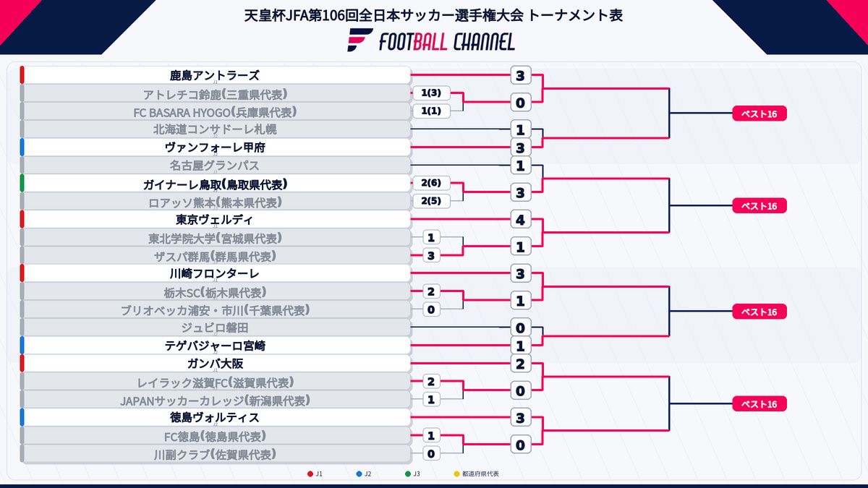
Task: Click the 東京ヴェルディ team entry
Action: point(215,220)
